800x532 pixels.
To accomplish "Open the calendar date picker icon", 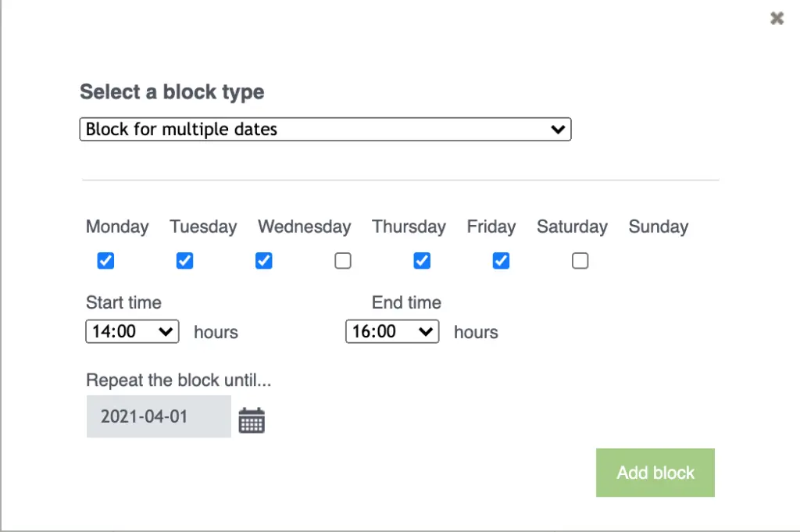I will [252, 420].
